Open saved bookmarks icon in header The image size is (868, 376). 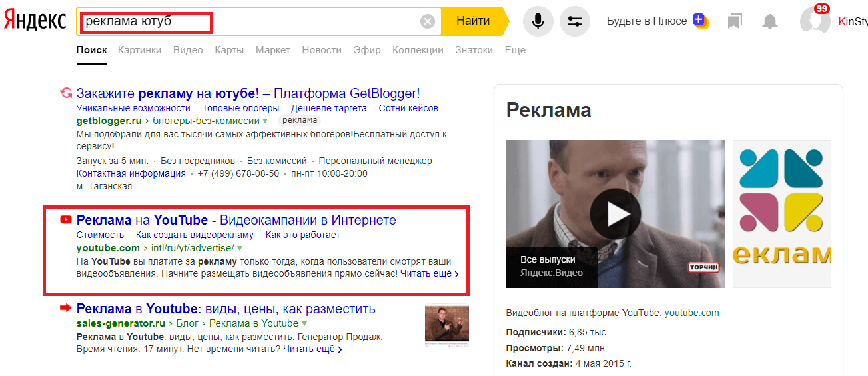[x=735, y=21]
